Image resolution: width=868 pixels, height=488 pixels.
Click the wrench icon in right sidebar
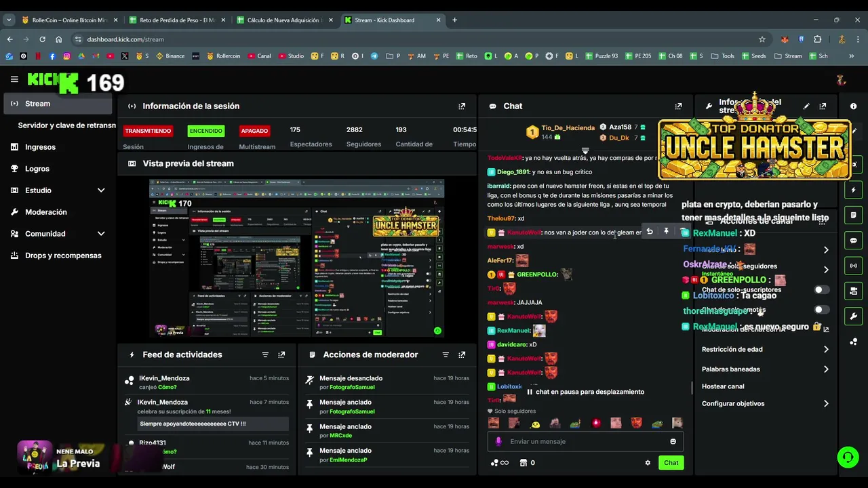(854, 317)
